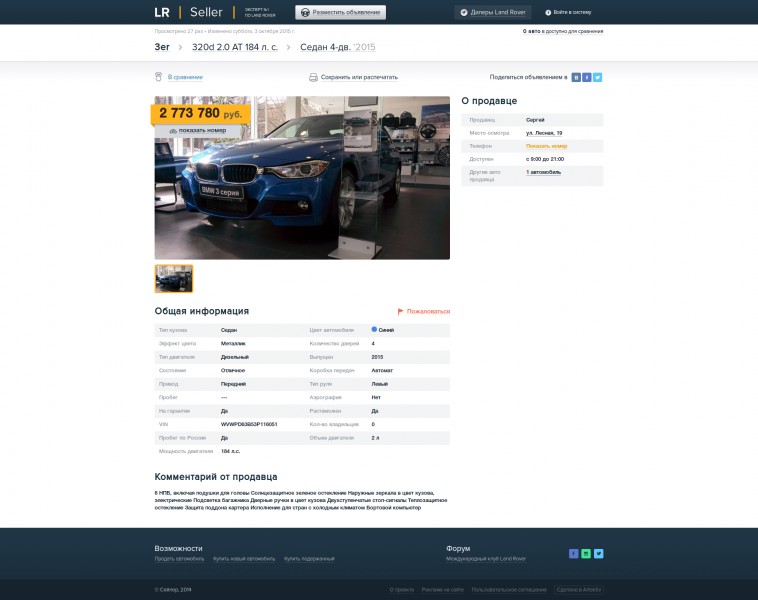Image resolution: width=758 pixels, height=600 pixels.
Task: Open 0 авто доступно для сравнения link
Action: [x=563, y=31]
